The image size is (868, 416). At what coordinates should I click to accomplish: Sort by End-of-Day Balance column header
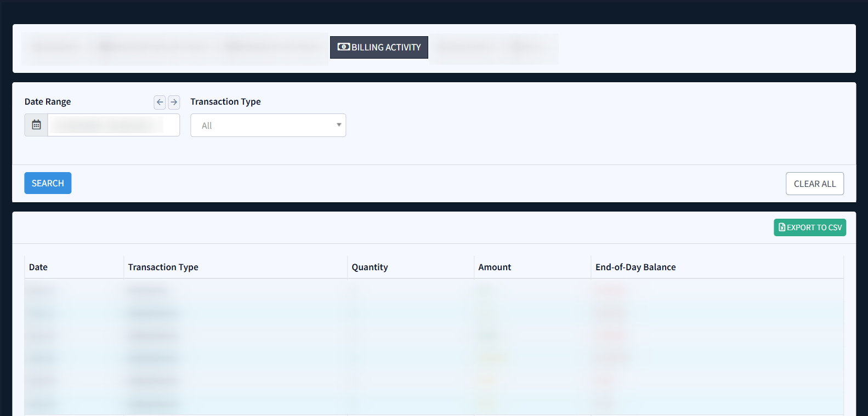[635, 267]
